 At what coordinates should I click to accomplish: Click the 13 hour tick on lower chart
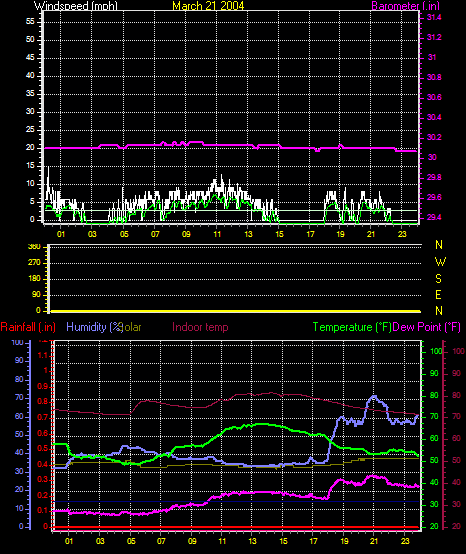(x=252, y=541)
